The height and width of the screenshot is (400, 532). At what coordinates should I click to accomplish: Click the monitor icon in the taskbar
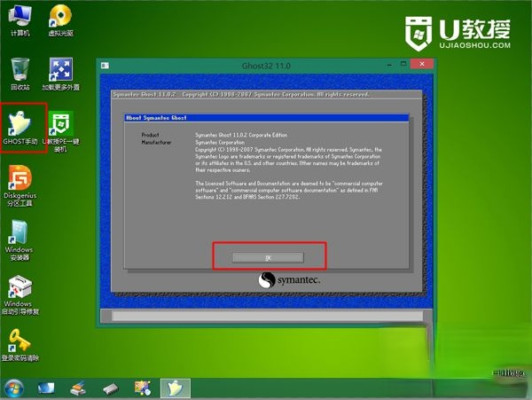[46, 388]
